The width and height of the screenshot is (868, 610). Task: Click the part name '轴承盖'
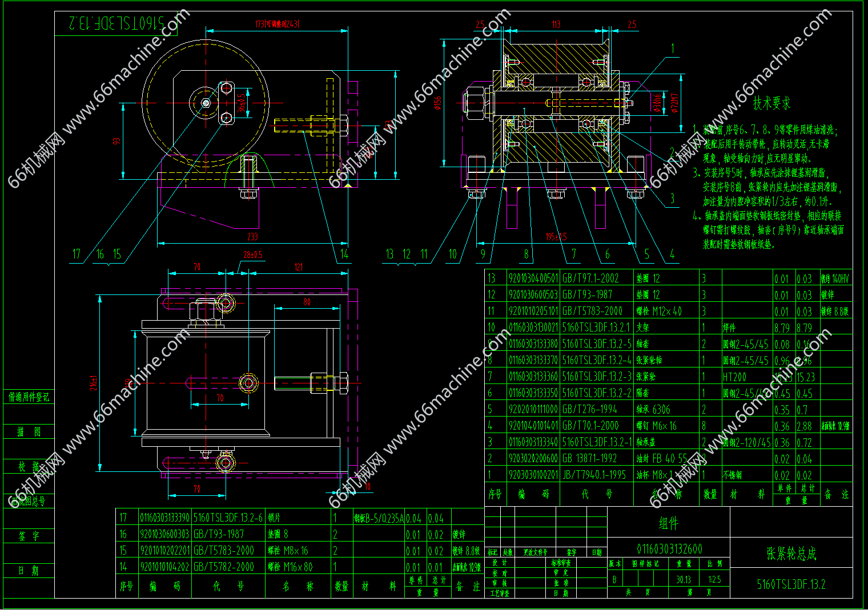tap(646, 442)
